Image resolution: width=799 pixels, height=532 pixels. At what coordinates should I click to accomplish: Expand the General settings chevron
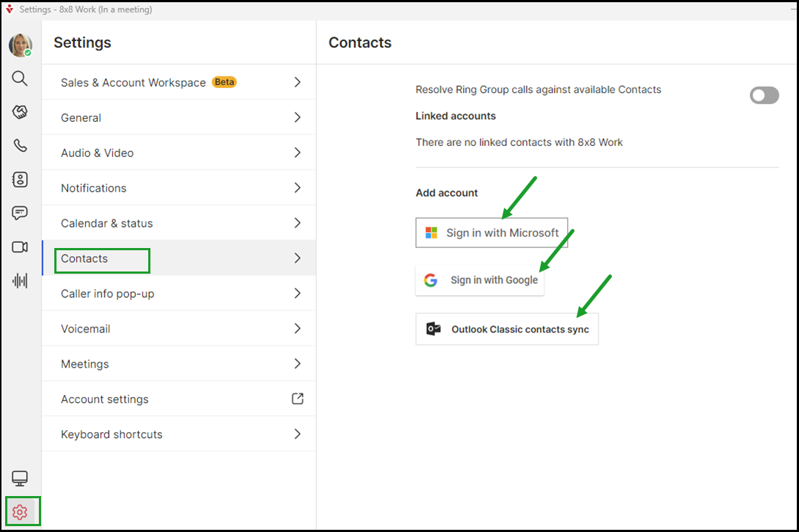pyautogui.click(x=298, y=117)
